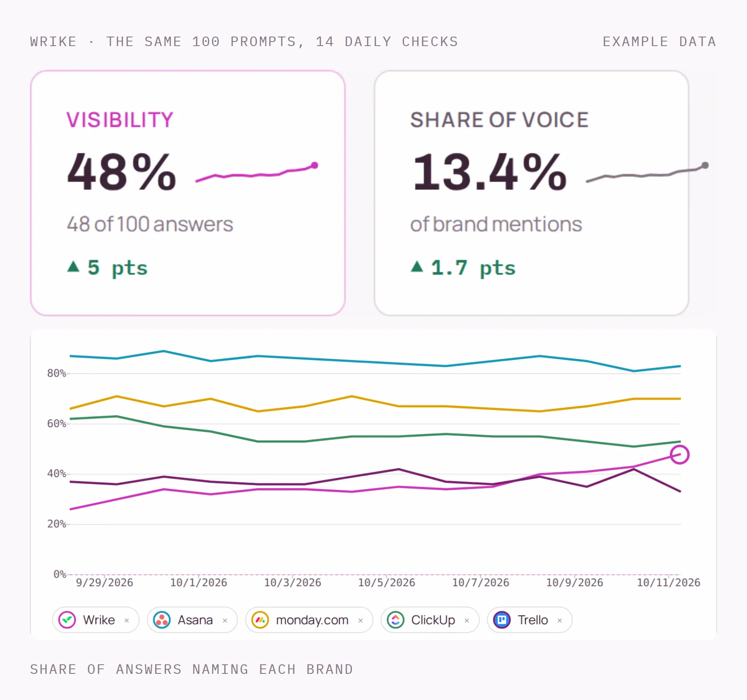
Task: Click the Trello brand logo icon
Action: click(502, 620)
